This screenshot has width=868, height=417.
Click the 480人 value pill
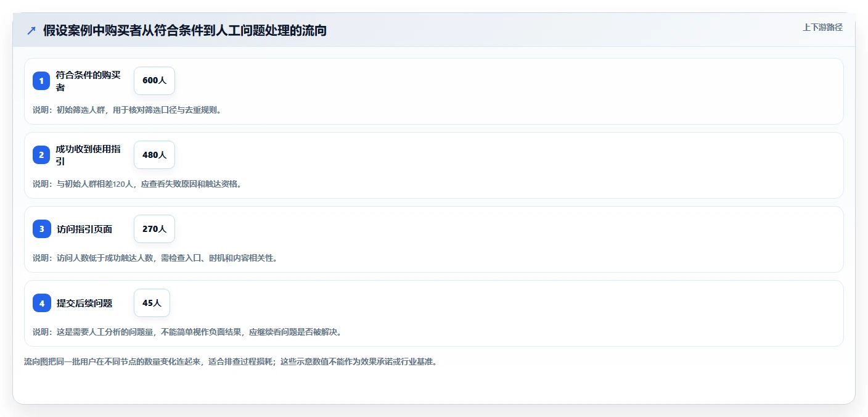tap(154, 155)
